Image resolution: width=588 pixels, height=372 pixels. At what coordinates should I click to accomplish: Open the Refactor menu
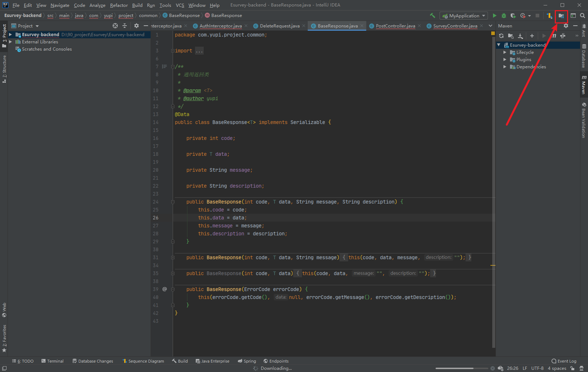click(x=119, y=5)
